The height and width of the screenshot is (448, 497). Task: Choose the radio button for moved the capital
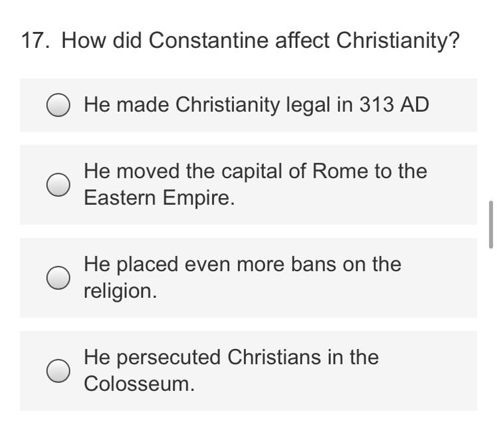tap(58, 185)
